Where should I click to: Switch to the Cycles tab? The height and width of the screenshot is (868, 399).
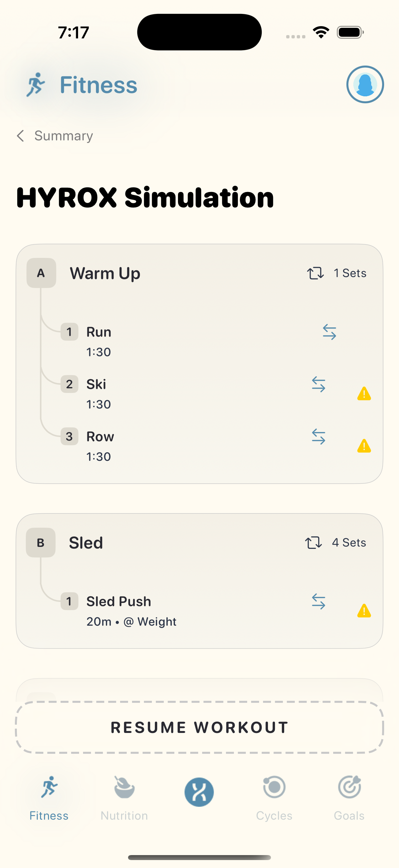point(274,798)
